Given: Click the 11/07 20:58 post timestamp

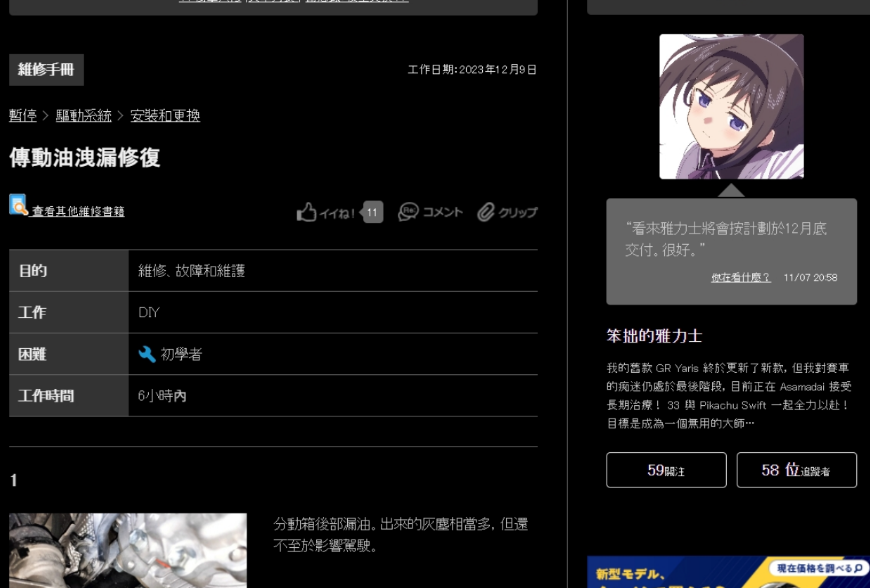Looking at the screenshot, I should [x=810, y=278].
